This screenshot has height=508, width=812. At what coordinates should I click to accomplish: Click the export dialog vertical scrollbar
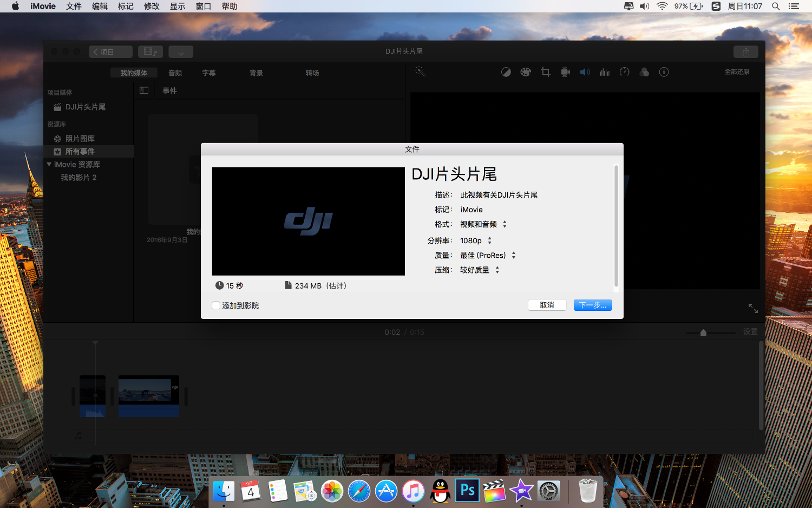coord(616,225)
